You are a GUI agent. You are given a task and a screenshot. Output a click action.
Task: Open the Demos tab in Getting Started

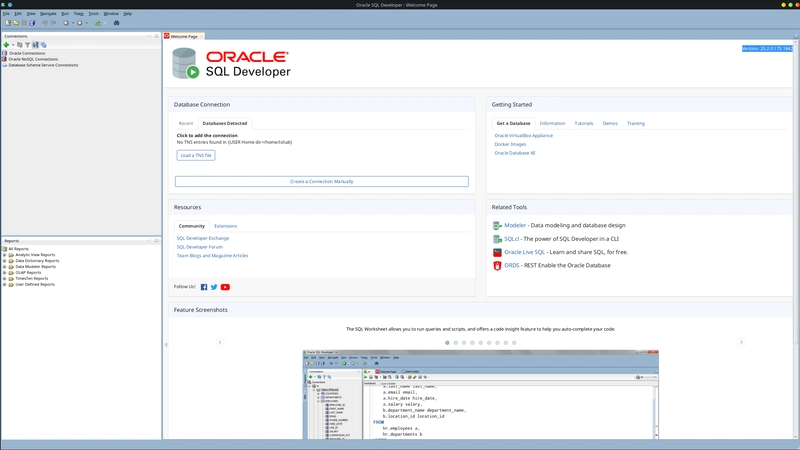click(x=610, y=123)
